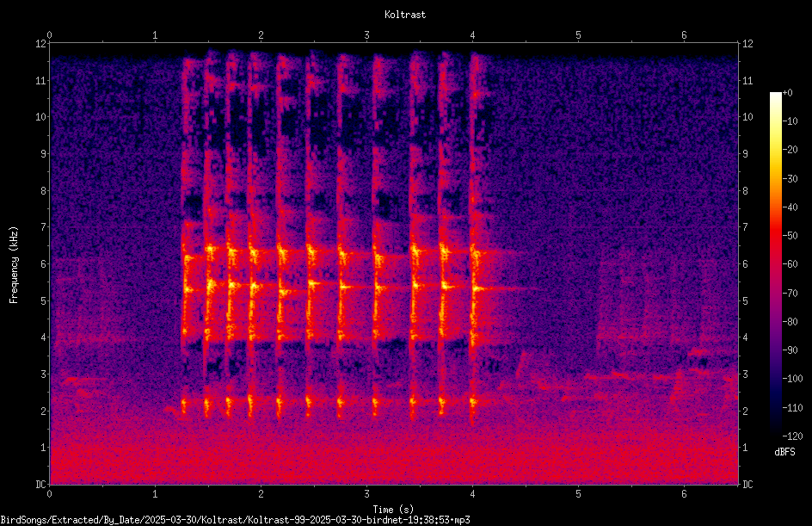Click the '-40' colorbar label
Viewport: 812px width, 526px height.
pos(790,207)
